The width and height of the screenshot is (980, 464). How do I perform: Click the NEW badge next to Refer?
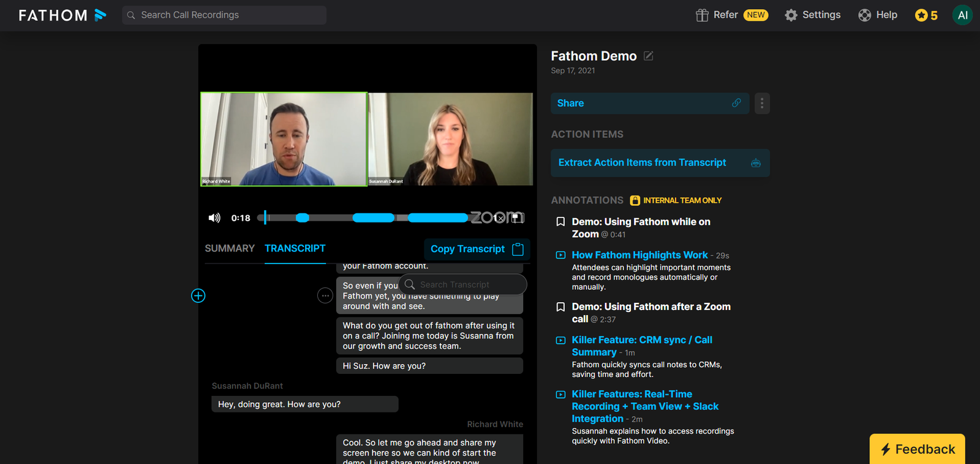[x=756, y=15]
